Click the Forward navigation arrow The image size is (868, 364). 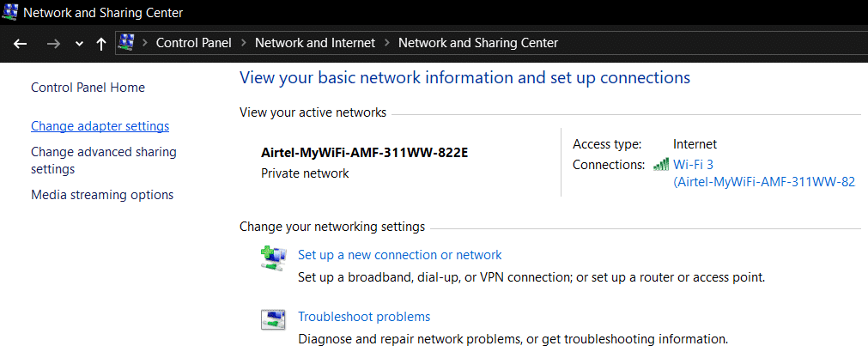[53, 43]
